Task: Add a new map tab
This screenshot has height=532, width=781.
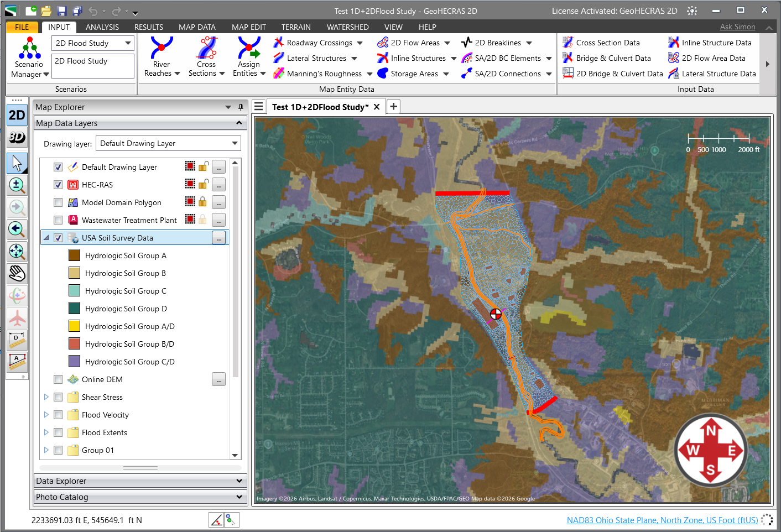Action: 393,107
